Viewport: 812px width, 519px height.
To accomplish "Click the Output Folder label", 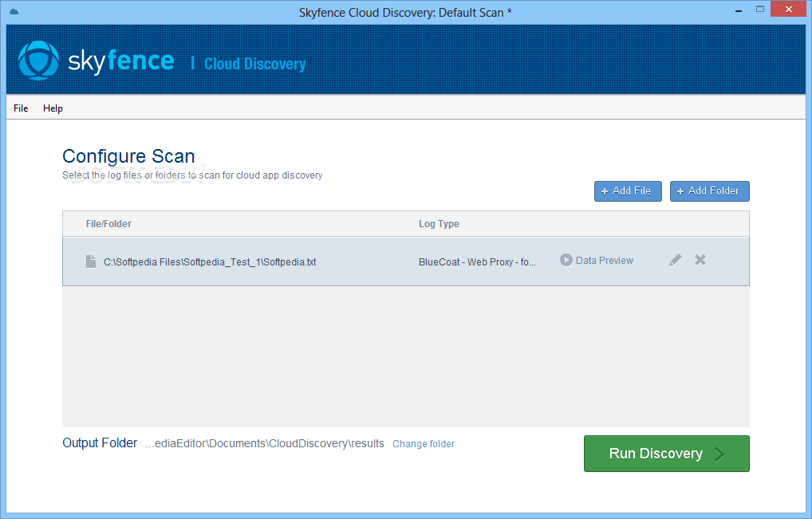I will click(100, 443).
